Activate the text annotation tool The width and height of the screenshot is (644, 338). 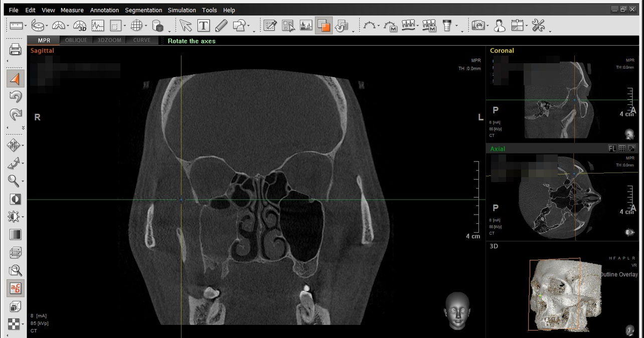pos(204,26)
